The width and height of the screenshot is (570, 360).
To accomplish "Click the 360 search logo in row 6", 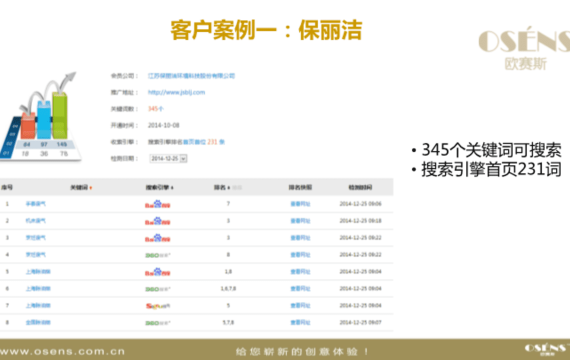I will (158, 289).
